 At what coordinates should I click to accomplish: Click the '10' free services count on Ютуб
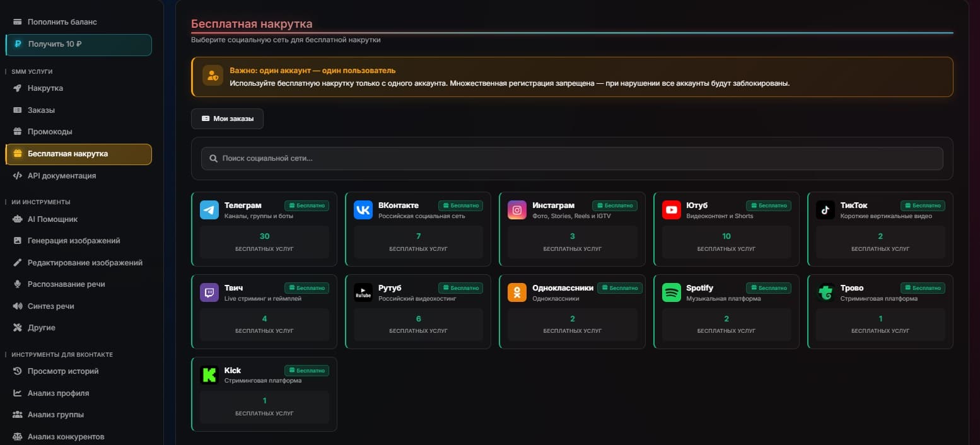point(726,236)
